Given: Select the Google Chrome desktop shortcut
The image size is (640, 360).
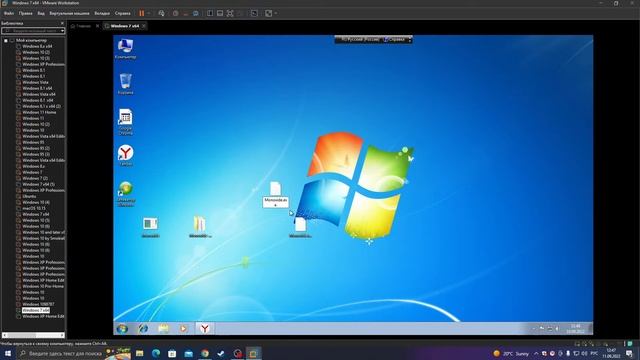Looking at the screenshot, I should coord(125,122).
